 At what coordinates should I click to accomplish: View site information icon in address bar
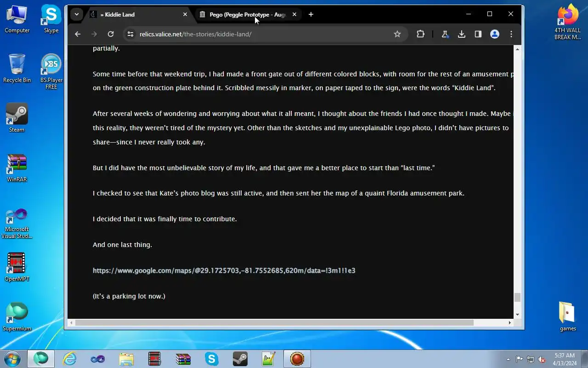pyautogui.click(x=130, y=34)
